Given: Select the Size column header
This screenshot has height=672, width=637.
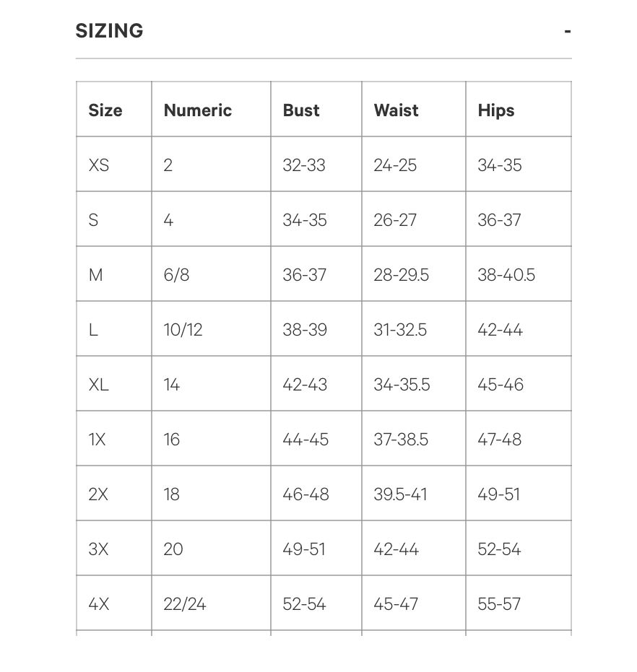Looking at the screenshot, I should click(105, 110).
